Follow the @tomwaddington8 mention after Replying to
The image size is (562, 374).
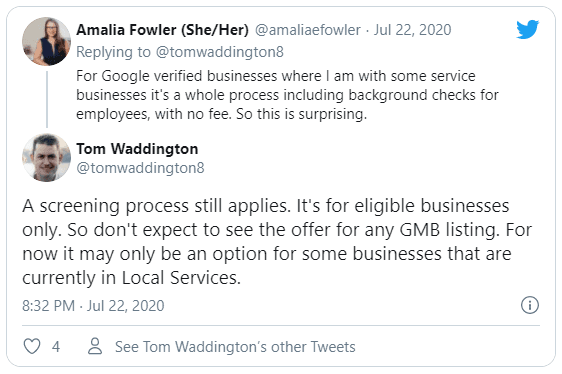click(219, 52)
